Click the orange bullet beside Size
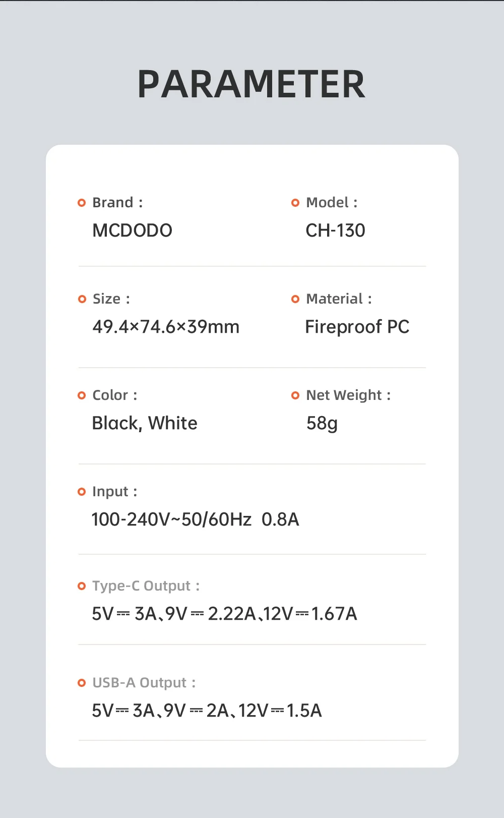Viewport: 504px width, 818px height. (82, 299)
